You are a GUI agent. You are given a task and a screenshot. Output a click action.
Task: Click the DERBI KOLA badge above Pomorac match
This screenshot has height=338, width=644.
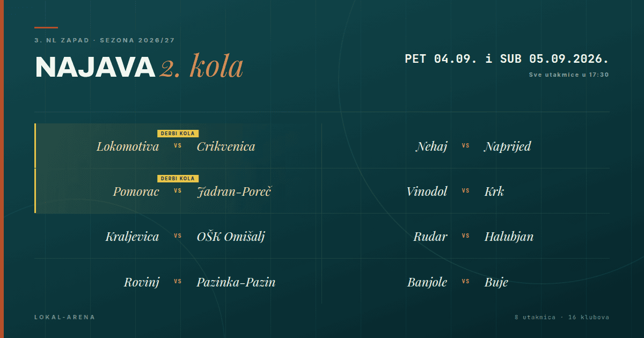click(x=178, y=179)
